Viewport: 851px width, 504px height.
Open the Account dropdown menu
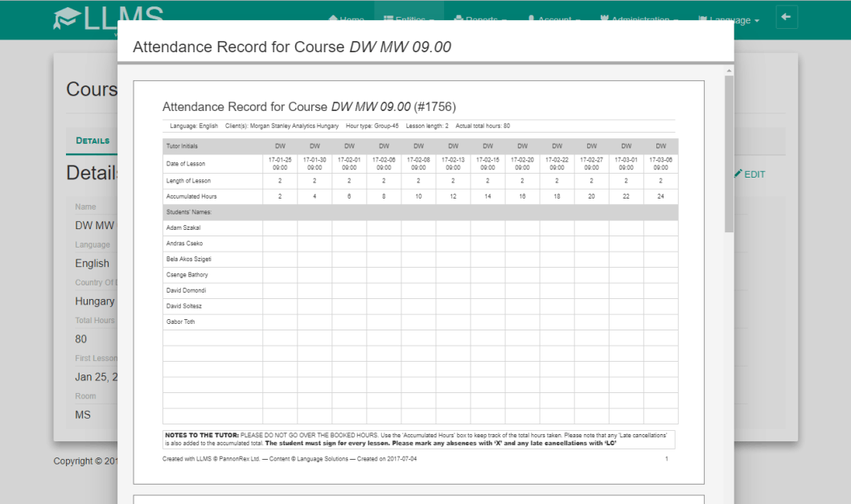tap(554, 19)
